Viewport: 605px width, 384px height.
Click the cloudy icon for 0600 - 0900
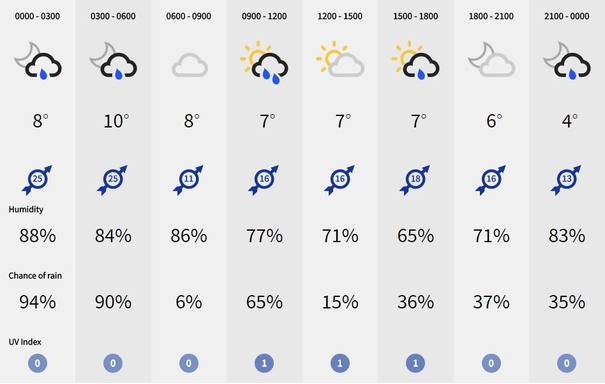coord(190,65)
